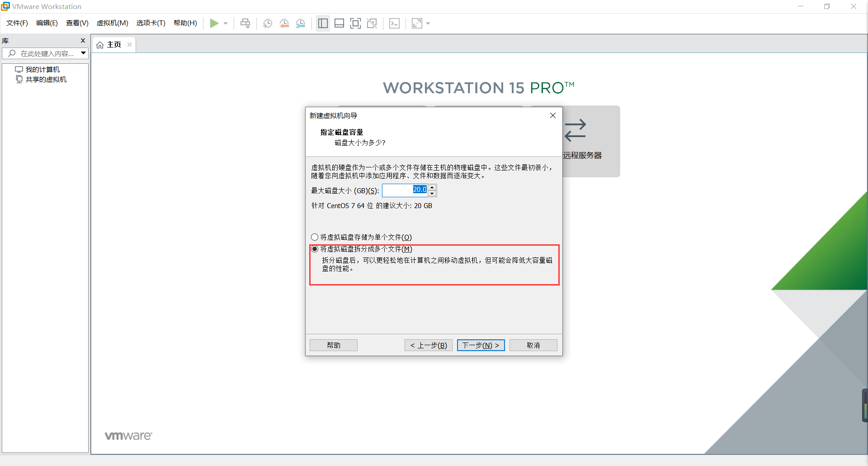Click the stretch guest display icon
The width and height of the screenshot is (868, 466).
pos(417,23)
